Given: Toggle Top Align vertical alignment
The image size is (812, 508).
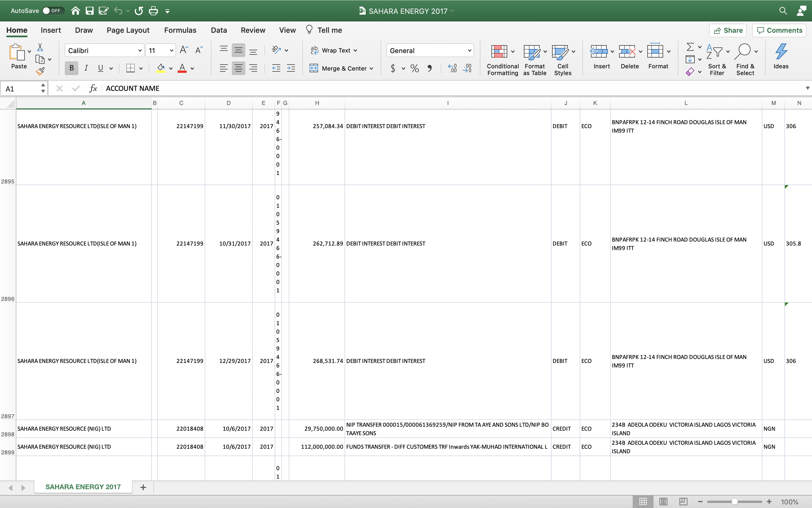Looking at the screenshot, I should click(x=224, y=50).
